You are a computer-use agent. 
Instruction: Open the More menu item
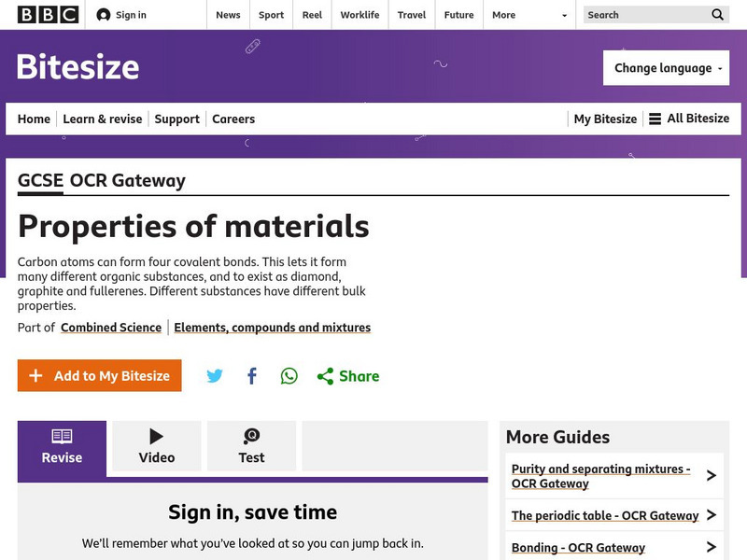click(503, 15)
